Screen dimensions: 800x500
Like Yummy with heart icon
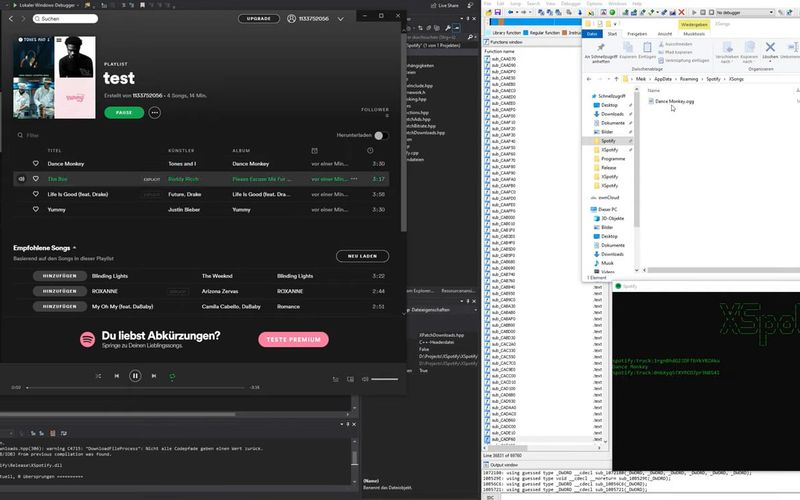point(36,209)
